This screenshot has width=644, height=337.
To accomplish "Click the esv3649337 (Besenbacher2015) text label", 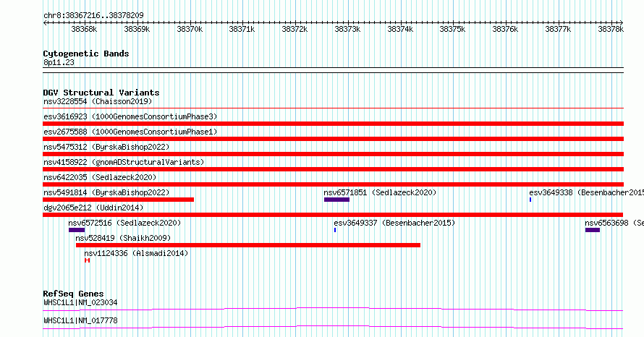I will (x=394, y=223).
